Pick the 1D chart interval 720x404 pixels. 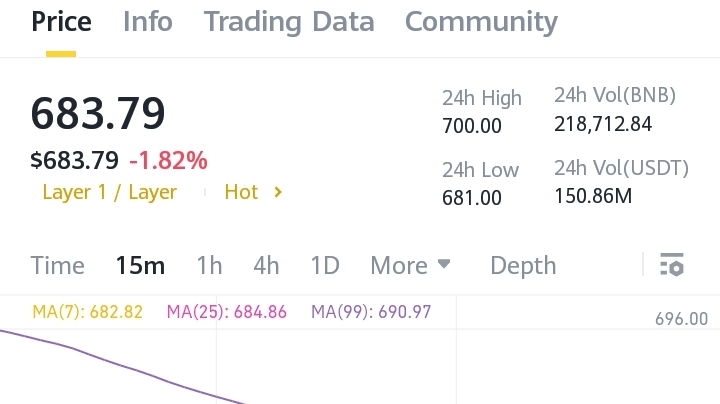(325, 265)
